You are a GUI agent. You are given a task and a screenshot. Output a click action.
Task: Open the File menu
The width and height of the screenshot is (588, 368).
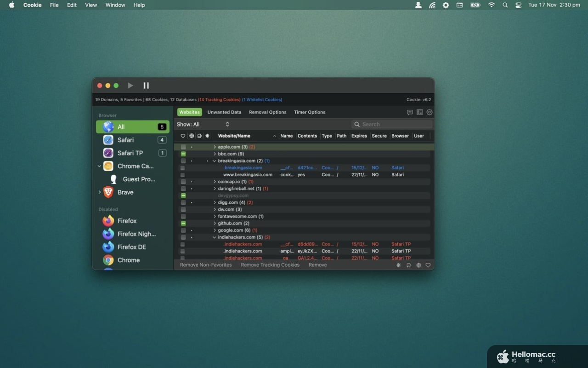[x=54, y=5]
